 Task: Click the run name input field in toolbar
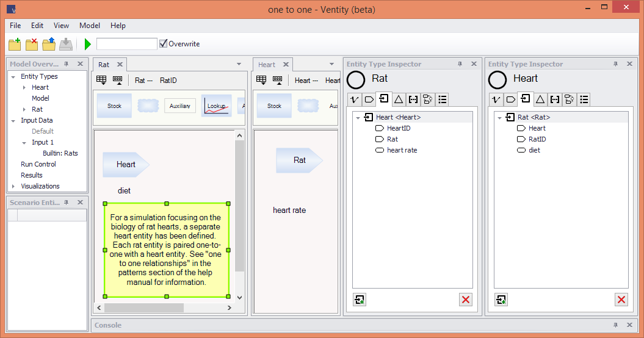127,44
